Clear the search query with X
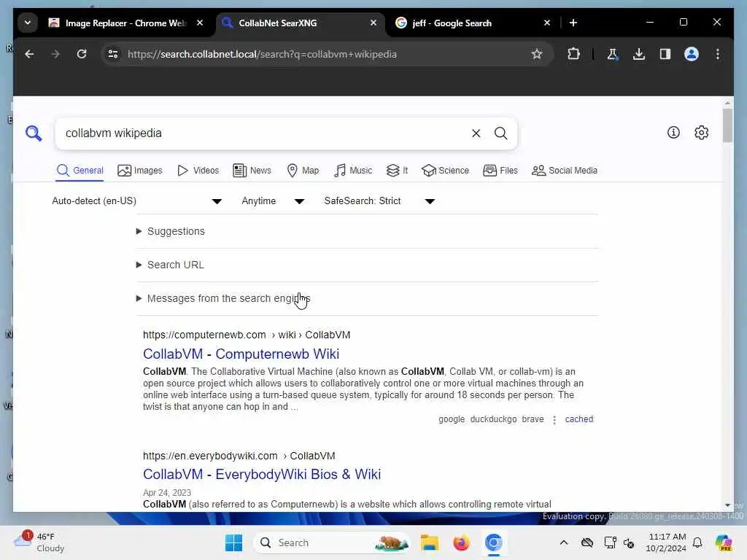Viewport: 747px width, 560px height. (476, 133)
